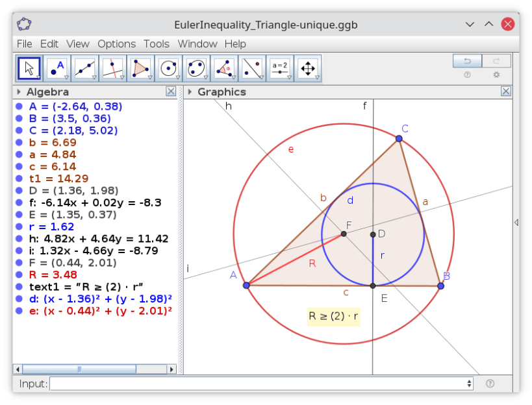Open the Polygon tool dropdown arrow
The height and width of the screenshot is (405, 532).
coord(150,78)
